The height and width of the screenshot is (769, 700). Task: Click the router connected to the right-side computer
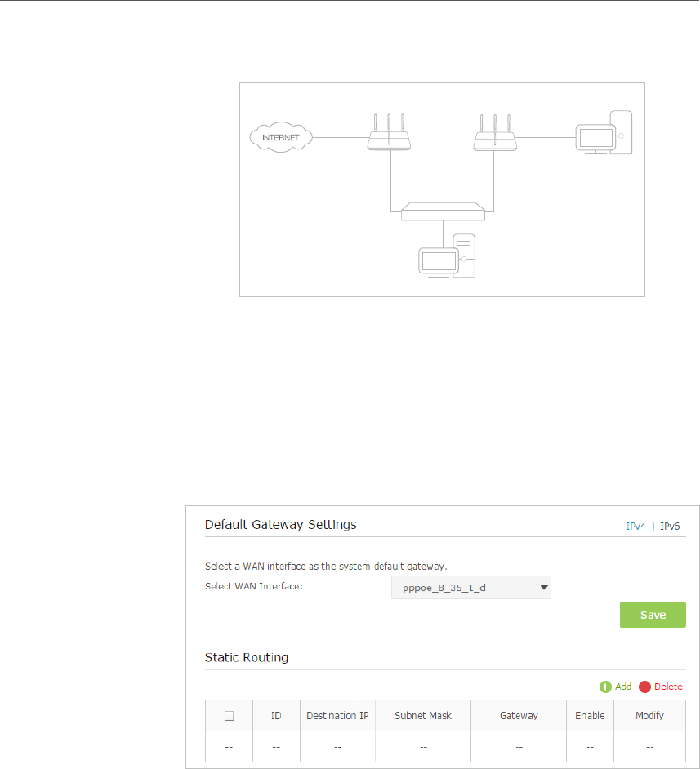click(x=493, y=136)
